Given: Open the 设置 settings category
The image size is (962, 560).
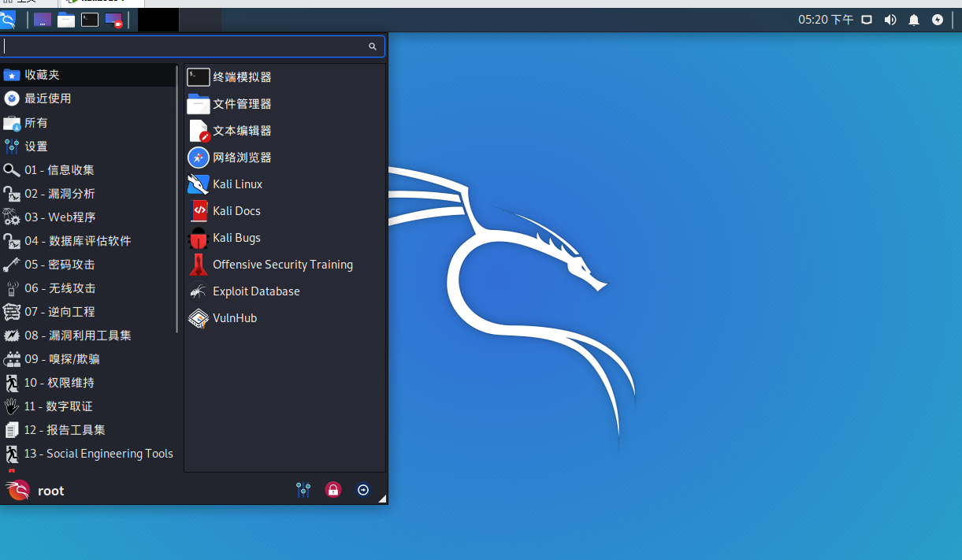Looking at the screenshot, I should (89, 146).
